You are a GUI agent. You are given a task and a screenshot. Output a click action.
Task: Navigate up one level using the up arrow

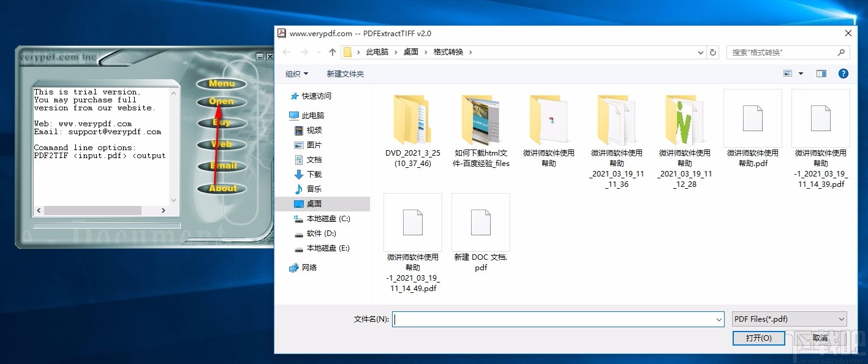click(x=331, y=52)
